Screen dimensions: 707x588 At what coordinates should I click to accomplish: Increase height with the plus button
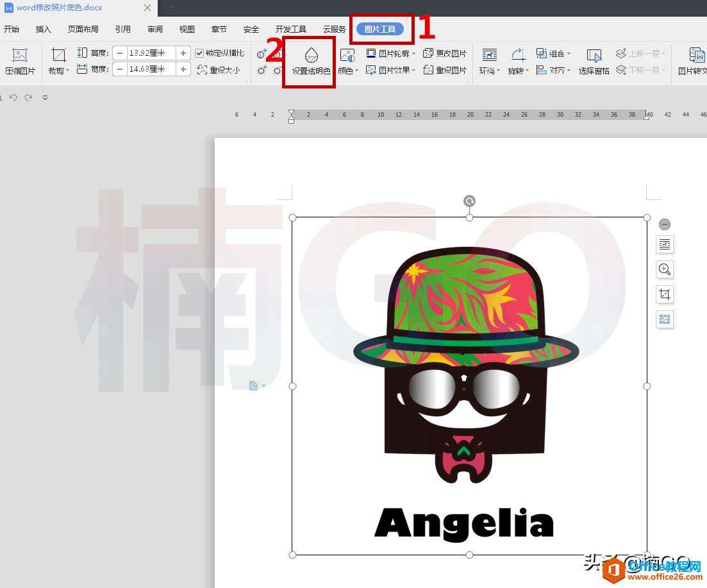point(183,53)
